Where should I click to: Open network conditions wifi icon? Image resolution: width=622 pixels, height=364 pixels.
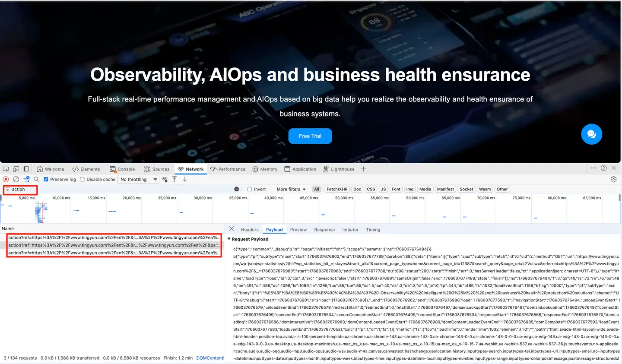click(165, 180)
